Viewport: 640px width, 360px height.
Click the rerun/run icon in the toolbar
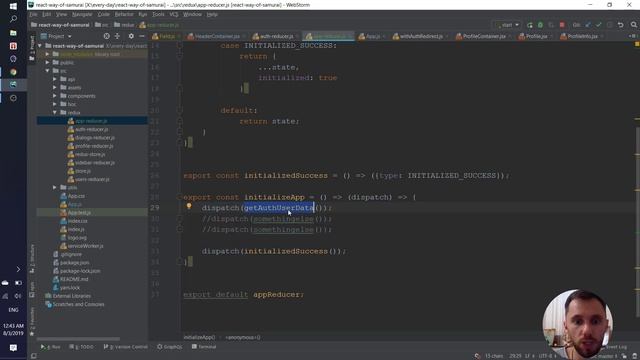coord(530,25)
